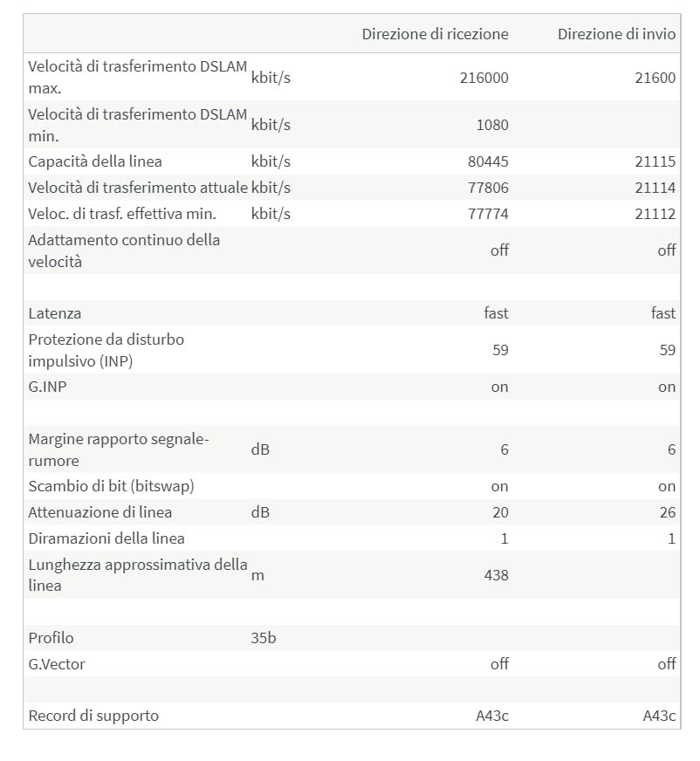Select the 216000 DSLAM max receive value
This screenshot has width=700, height=761.
point(484,78)
